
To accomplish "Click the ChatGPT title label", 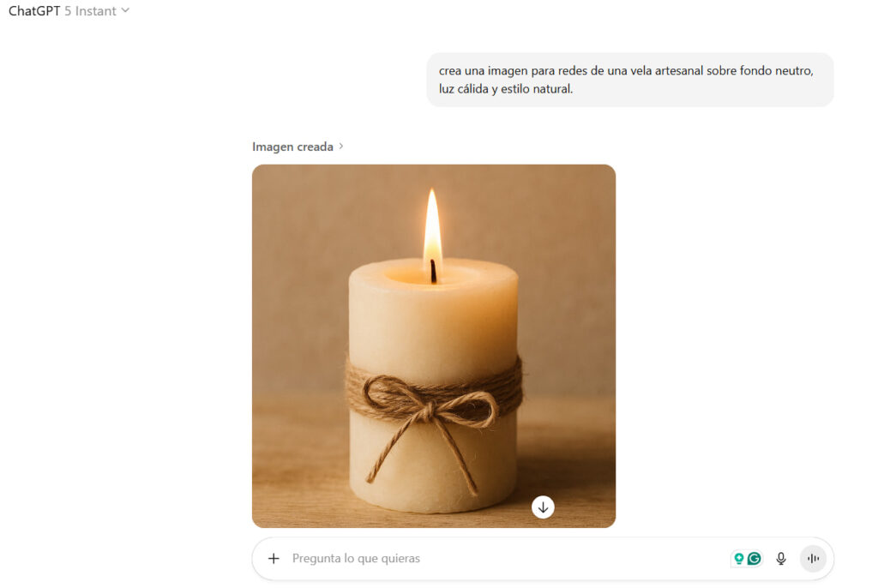I will (x=34, y=10).
